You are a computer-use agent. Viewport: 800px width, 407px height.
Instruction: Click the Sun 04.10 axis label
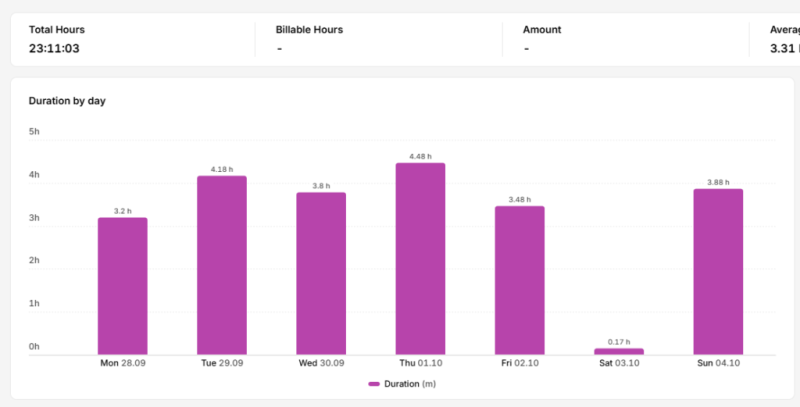tap(718, 363)
